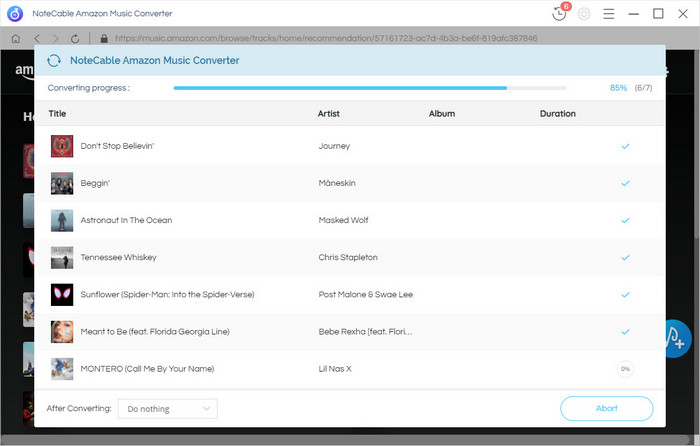Click the converting progress bar
The height and width of the screenshot is (446, 700).
click(x=370, y=88)
